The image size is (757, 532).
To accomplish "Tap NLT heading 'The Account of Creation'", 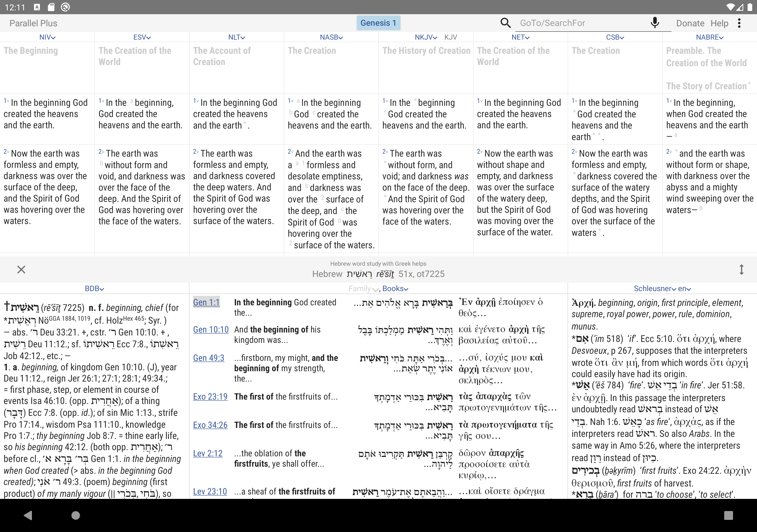I will coord(222,56).
